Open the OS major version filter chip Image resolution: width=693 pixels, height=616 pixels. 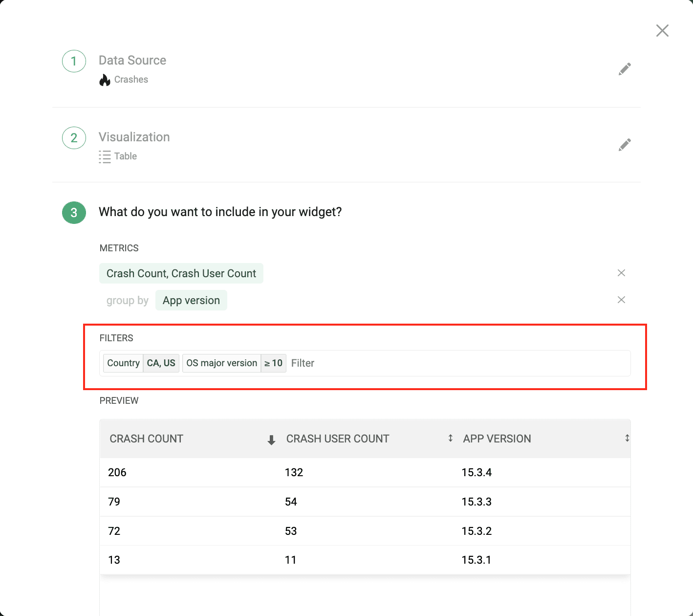tap(234, 363)
